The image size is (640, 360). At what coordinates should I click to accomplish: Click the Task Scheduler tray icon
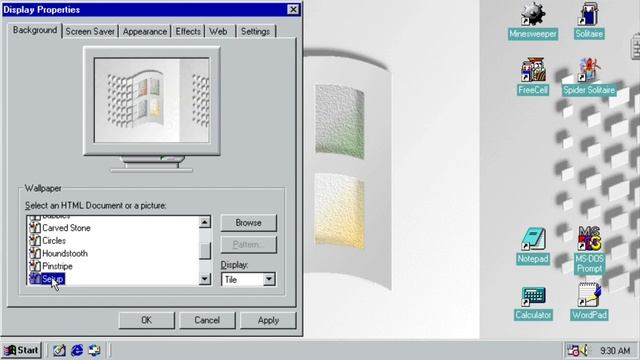coord(573,350)
